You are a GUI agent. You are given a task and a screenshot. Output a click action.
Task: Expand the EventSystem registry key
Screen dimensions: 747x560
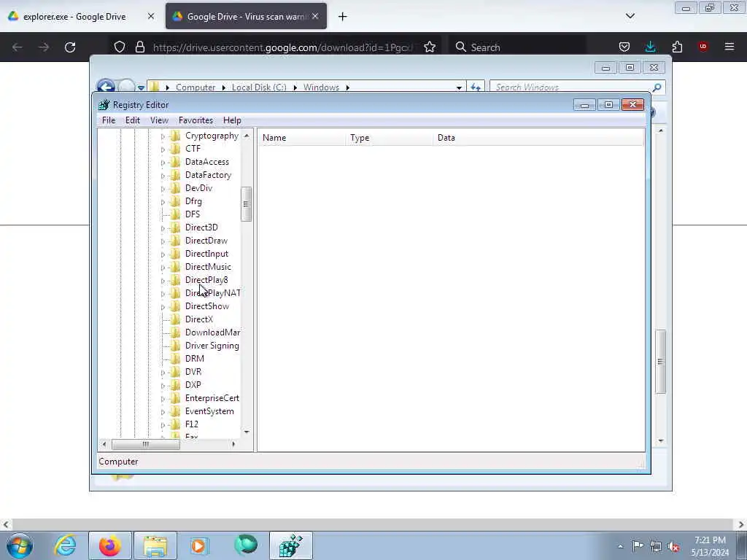[163, 413]
